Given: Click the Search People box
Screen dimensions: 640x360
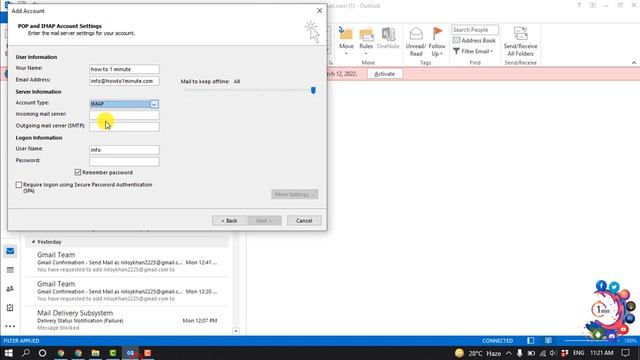Looking at the screenshot, I should pyautogui.click(x=475, y=30).
